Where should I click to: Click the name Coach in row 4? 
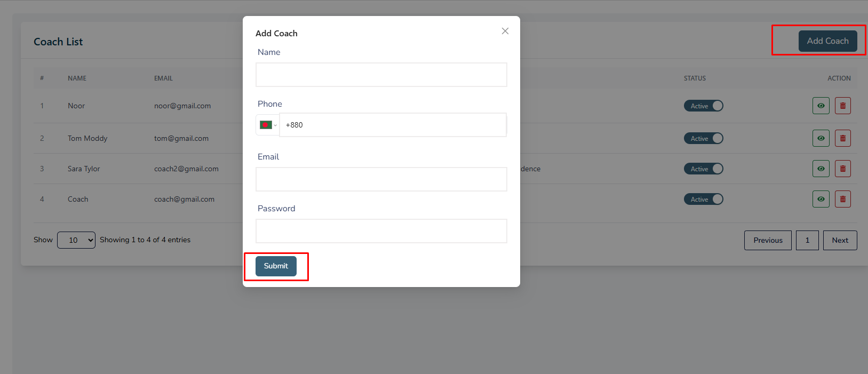[x=78, y=199]
